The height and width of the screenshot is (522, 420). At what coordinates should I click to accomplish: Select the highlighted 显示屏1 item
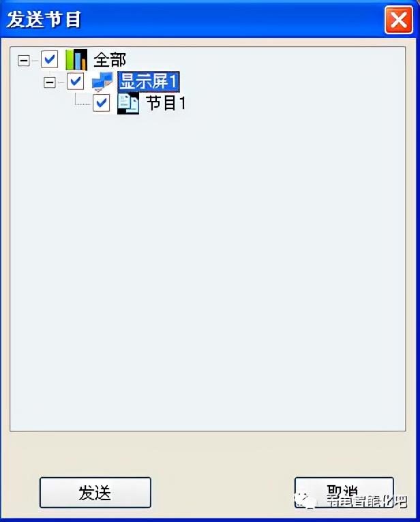pyautogui.click(x=149, y=81)
